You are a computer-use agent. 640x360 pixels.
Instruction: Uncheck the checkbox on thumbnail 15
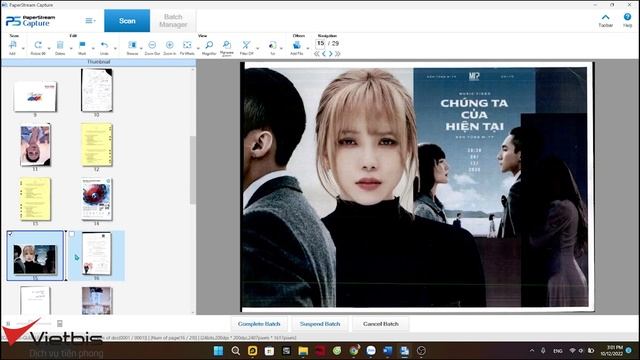click(11, 234)
